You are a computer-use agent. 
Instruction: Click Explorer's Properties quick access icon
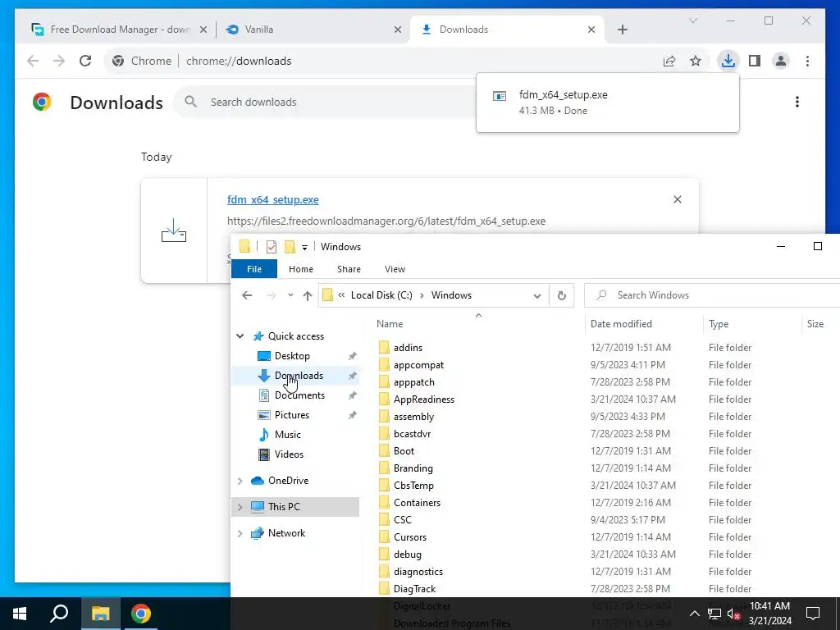272,246
